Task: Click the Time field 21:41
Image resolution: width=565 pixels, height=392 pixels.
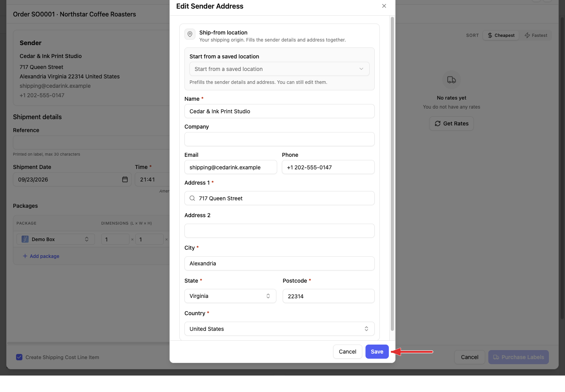Action: tap(152, 180)
